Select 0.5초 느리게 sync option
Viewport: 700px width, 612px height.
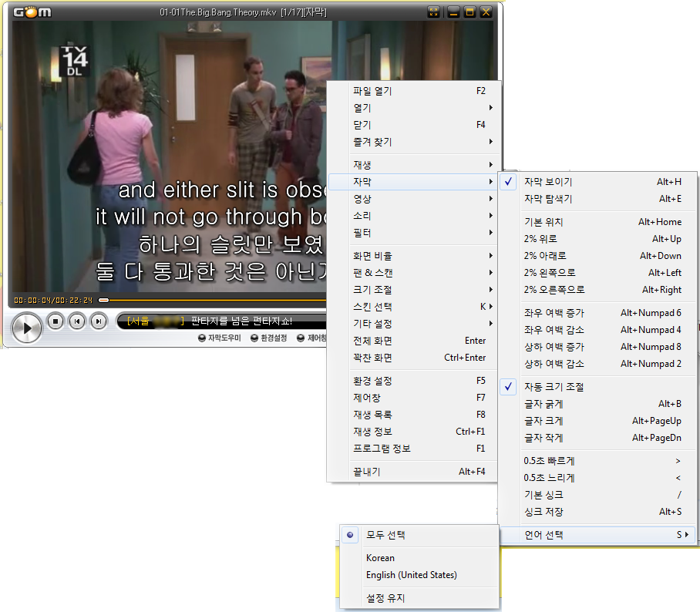pyautogui.click(x=597, y=478)
